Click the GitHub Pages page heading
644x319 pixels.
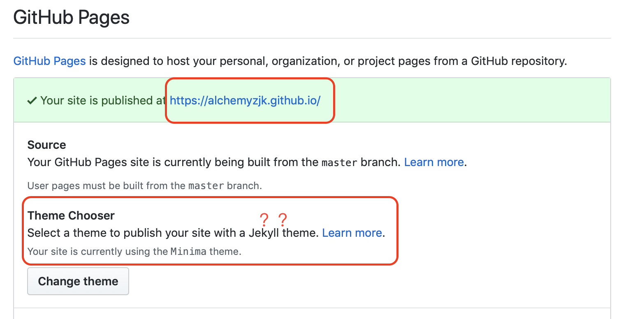click(x=71, y=17)
